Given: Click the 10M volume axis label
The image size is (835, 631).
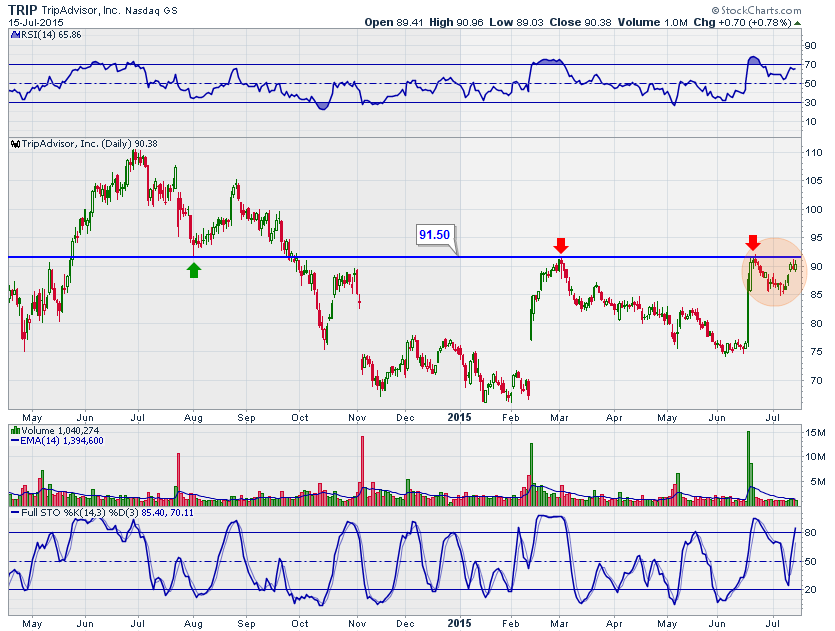Looking at the screenshot, I should click(815, 457).
